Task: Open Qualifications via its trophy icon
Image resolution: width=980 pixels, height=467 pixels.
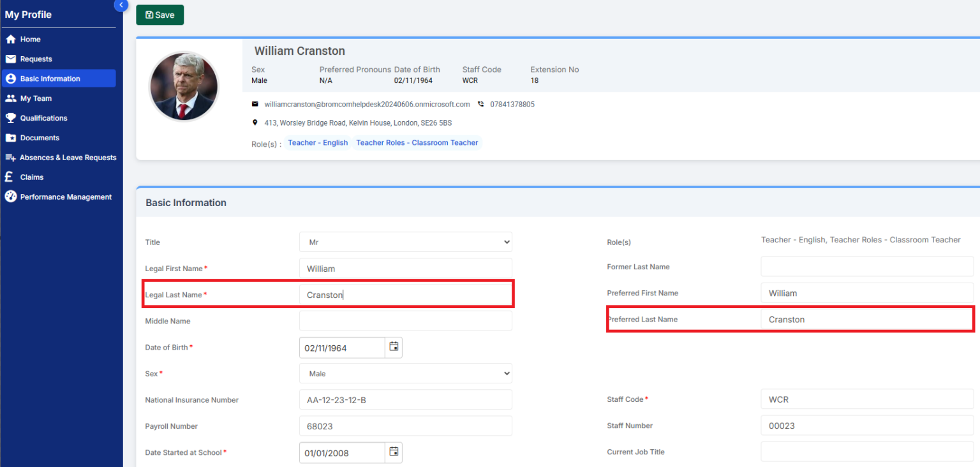Action: (11, 118)
